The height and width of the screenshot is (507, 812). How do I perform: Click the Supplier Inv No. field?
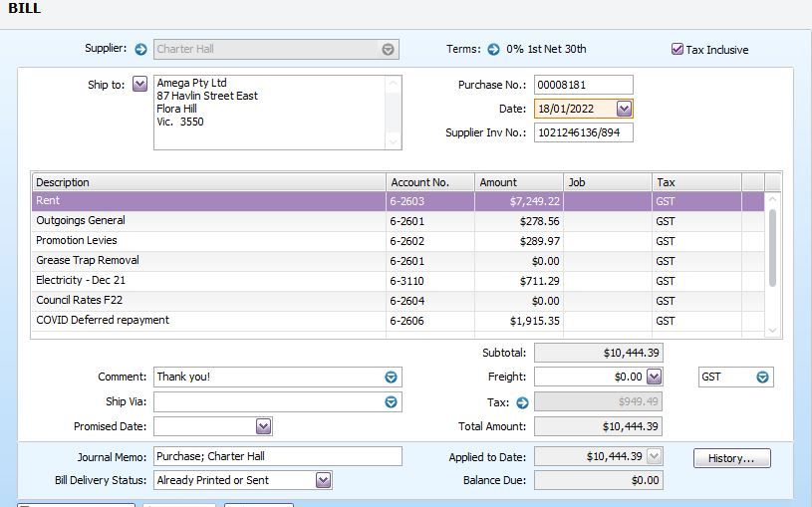[x=583, y=132]
